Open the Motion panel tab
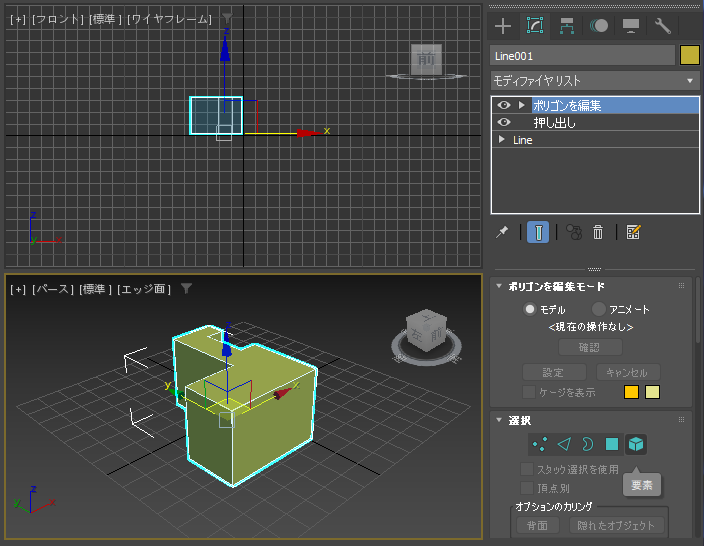This screenshot has width=704, height=546. (599, 26)
